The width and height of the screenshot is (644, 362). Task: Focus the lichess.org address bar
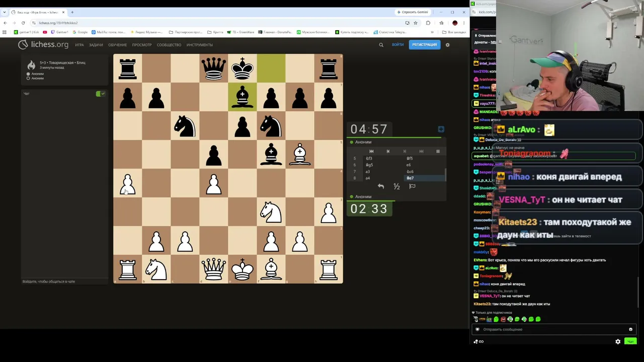click(216, 23)
